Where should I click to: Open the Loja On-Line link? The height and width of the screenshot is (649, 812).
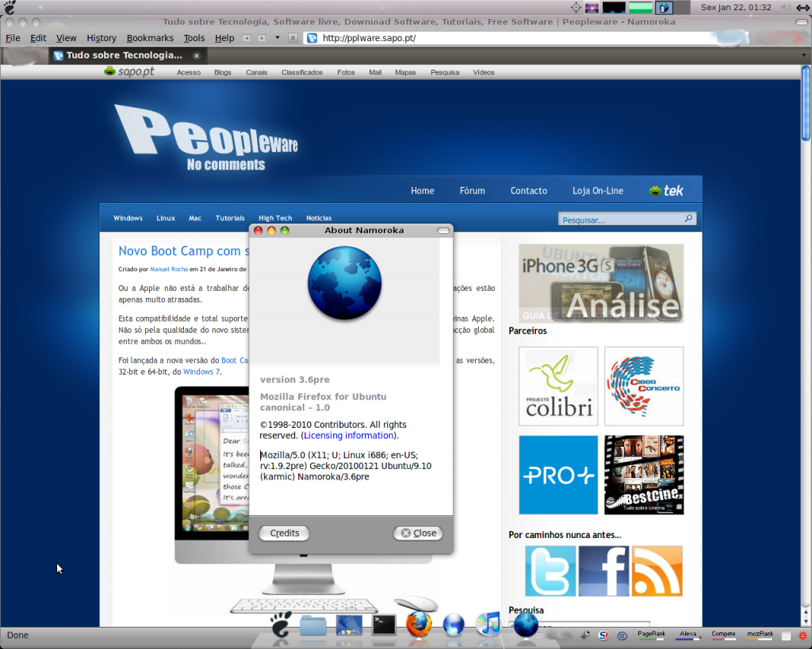pyautogui.click(x=598, y=190)
